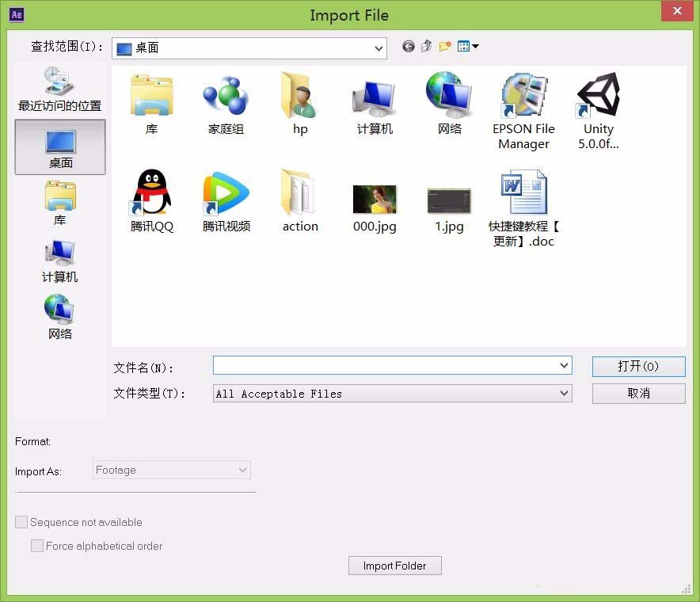Enable the Force alphabetical order checkbox
The height and width of the screenshot is (602, 700).
coord(37,546)
